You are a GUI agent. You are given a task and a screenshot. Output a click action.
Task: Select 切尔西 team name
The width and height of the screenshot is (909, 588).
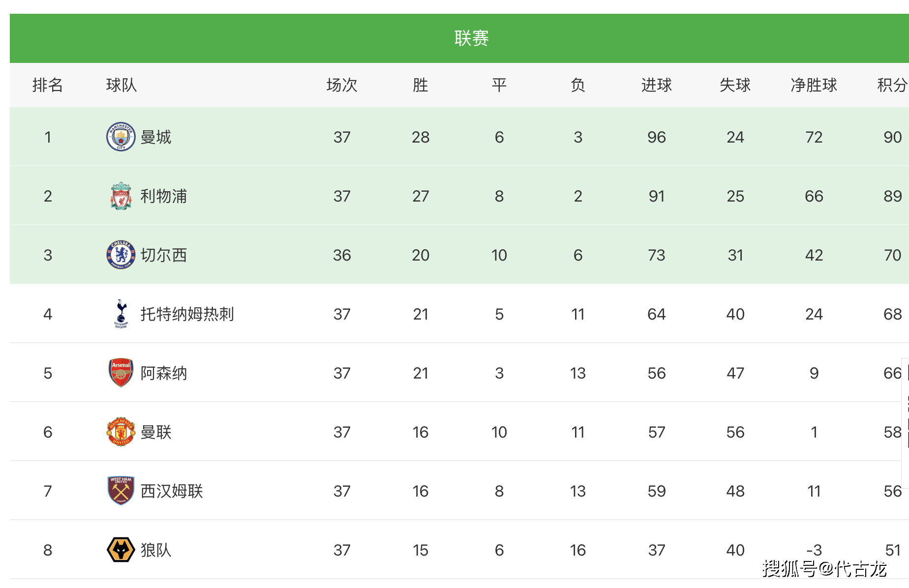tap(164, 255)
